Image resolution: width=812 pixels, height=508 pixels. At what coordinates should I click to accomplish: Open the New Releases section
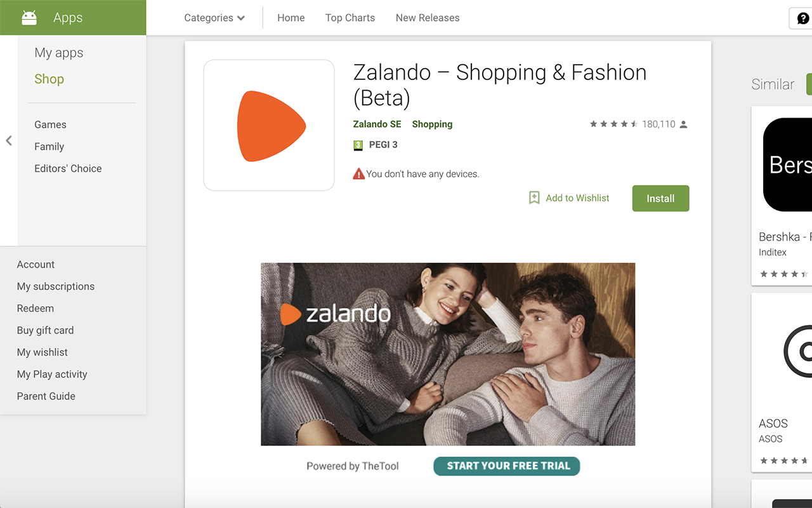(x=427, y=18)
